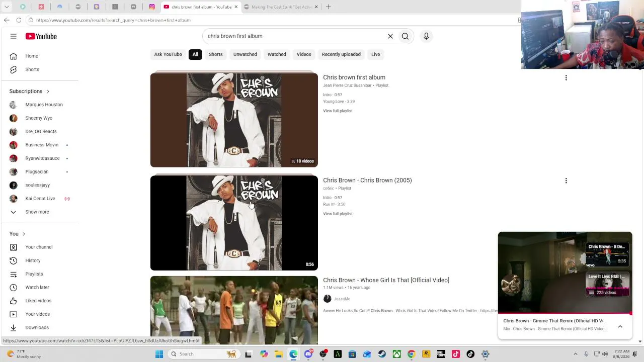Click the browser back arrow

[x=7, y=20]
